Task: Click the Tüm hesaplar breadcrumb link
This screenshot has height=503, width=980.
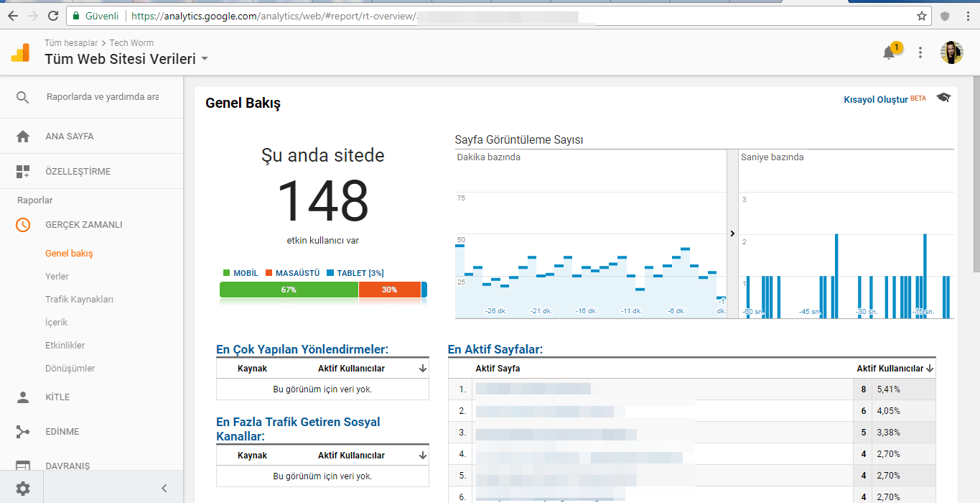Action: [x=71, y=43]
